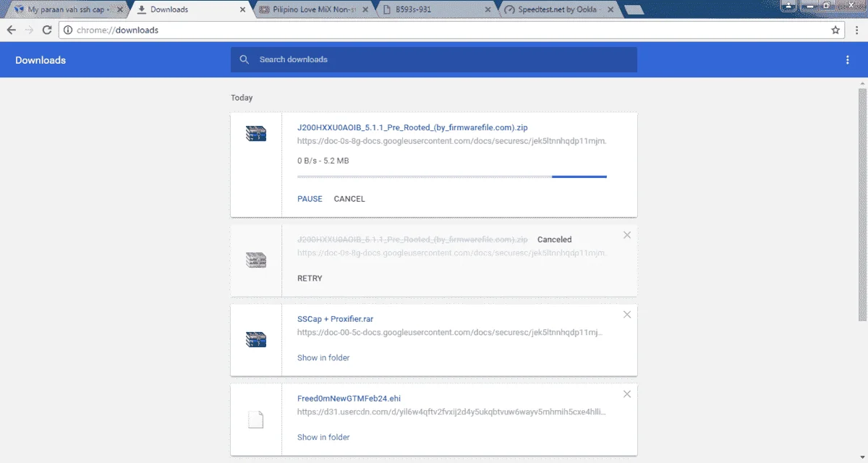Click the site info icon in address bar
868x463 pixels.
coord(67,30)
